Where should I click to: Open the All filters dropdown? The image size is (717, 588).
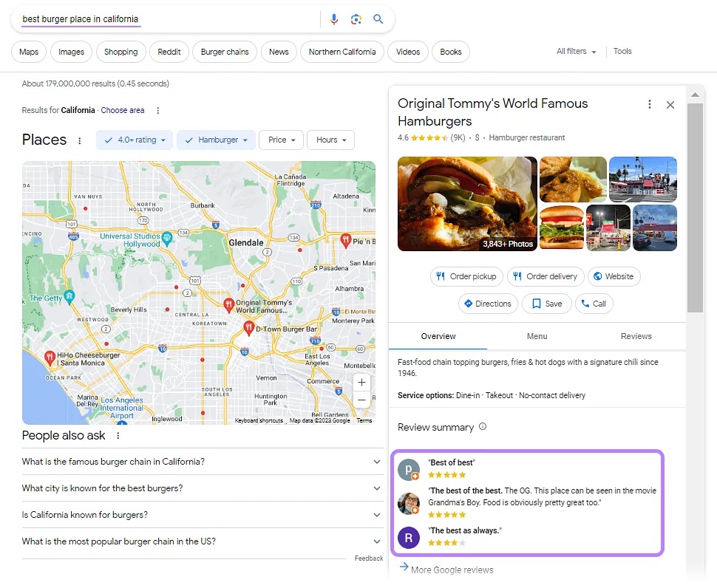tap(576, 52)
